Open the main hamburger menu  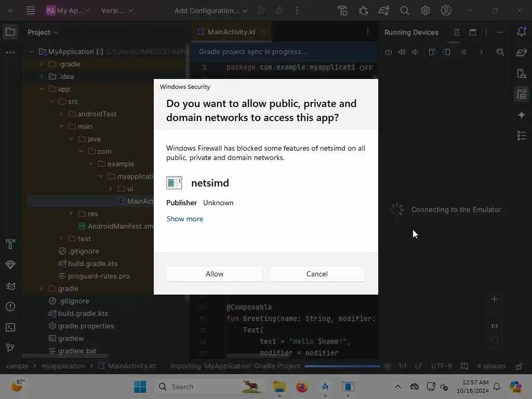point(31,10)
